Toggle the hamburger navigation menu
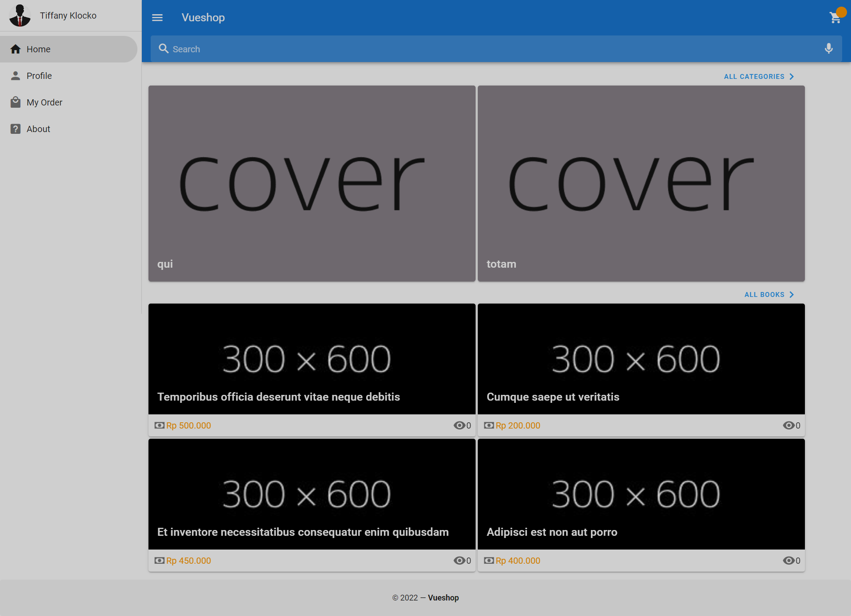 (157, 18)
